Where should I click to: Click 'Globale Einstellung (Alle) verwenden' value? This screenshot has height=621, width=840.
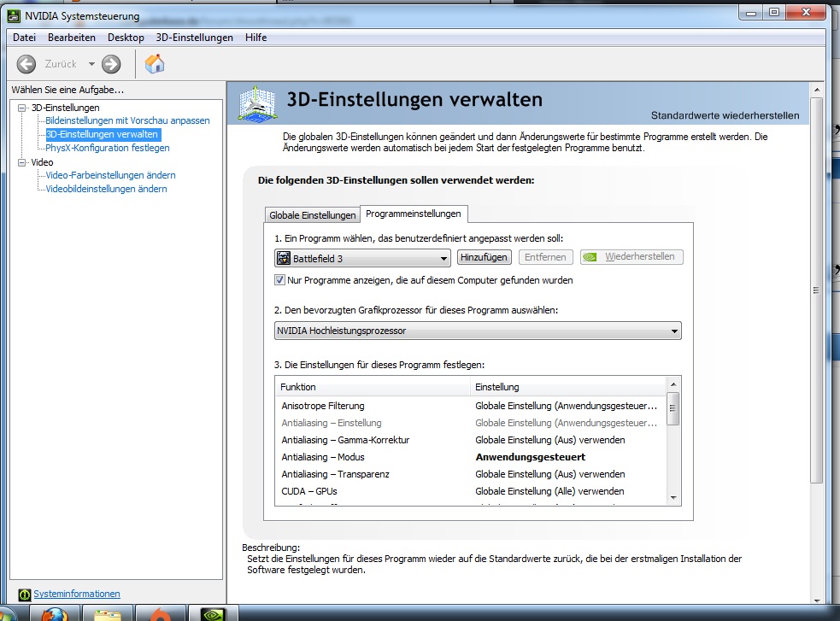click(549, 491)
